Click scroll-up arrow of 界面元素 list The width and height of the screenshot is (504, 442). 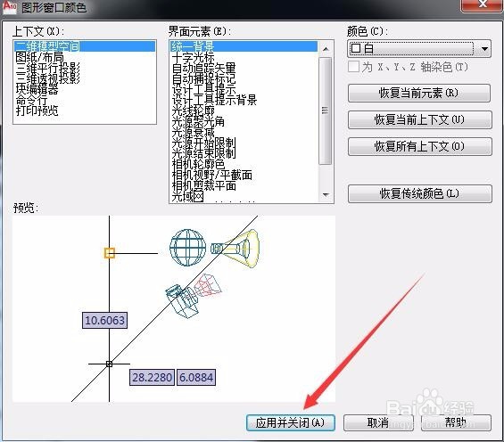[326, 49]
